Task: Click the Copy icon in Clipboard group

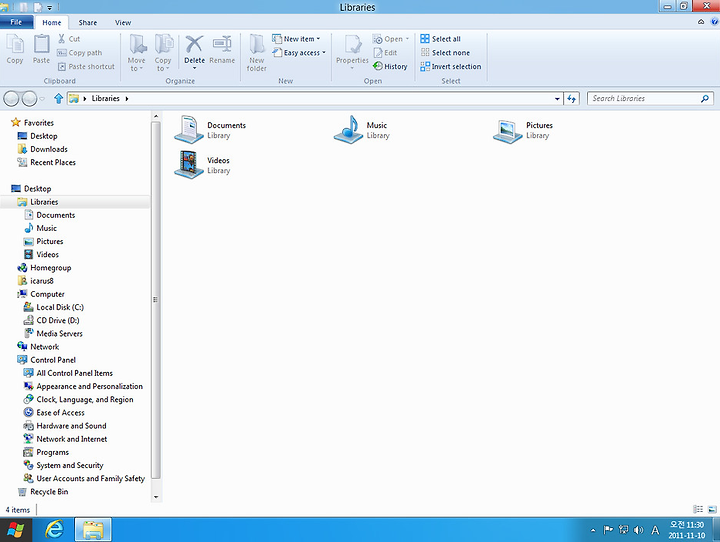Action: tap(15, 45)
